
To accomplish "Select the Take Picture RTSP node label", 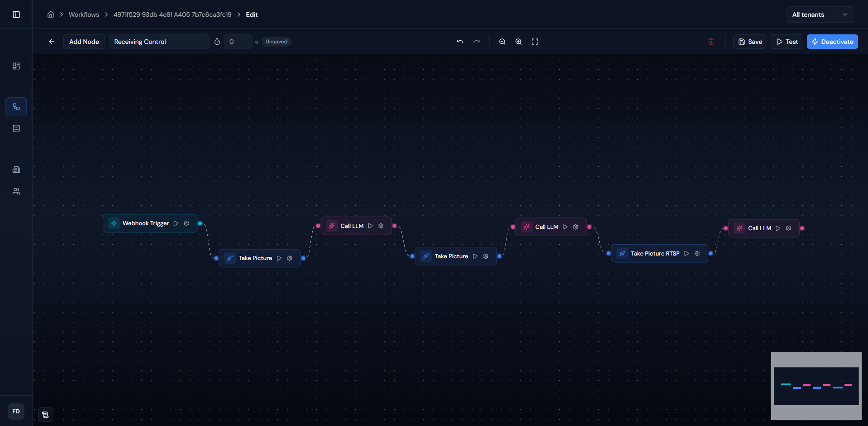I will [655, 254].
